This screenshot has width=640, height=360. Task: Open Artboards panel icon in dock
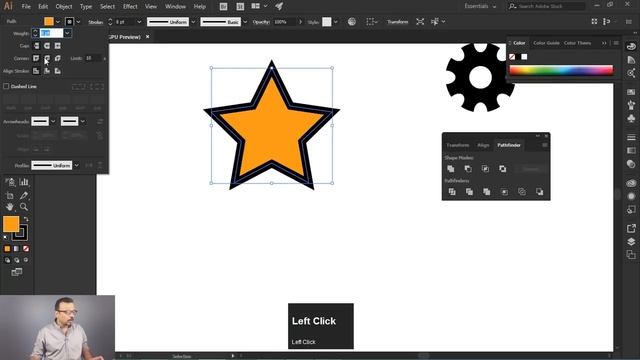[x=631, y=255]
